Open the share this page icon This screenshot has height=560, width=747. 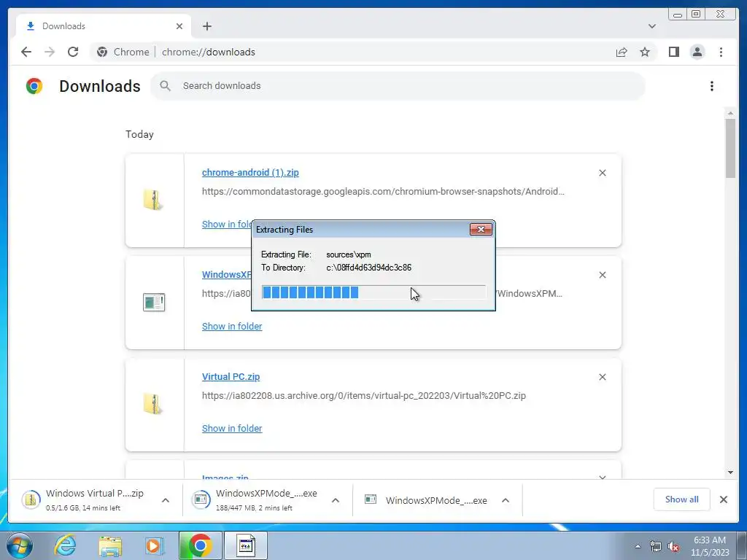click(622, 52)
